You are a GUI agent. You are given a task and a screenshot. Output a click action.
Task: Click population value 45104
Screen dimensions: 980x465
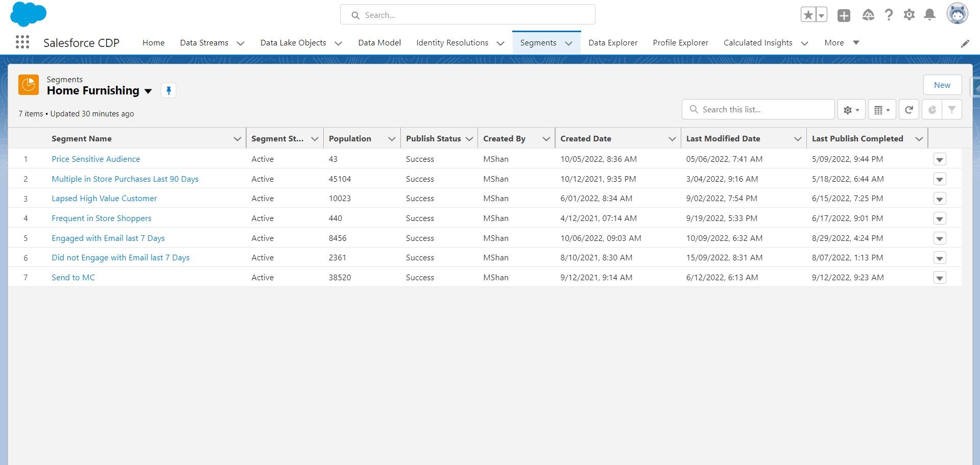click(340, 179)
